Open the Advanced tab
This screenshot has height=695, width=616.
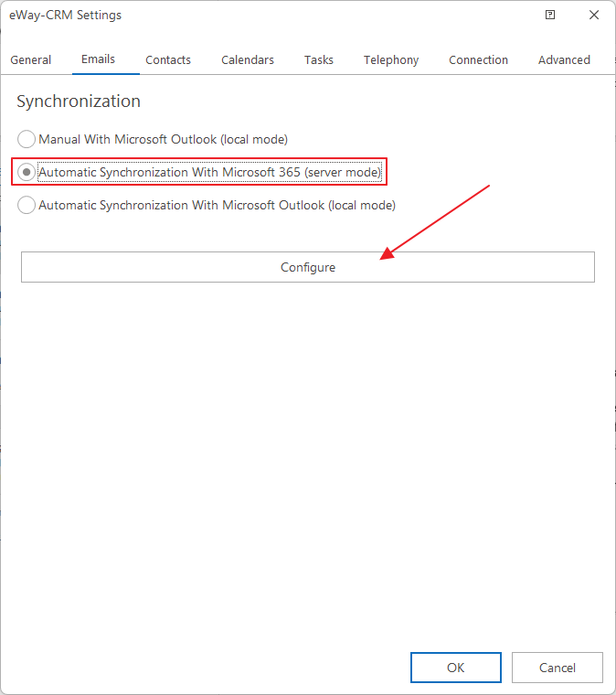coord(564,59)
